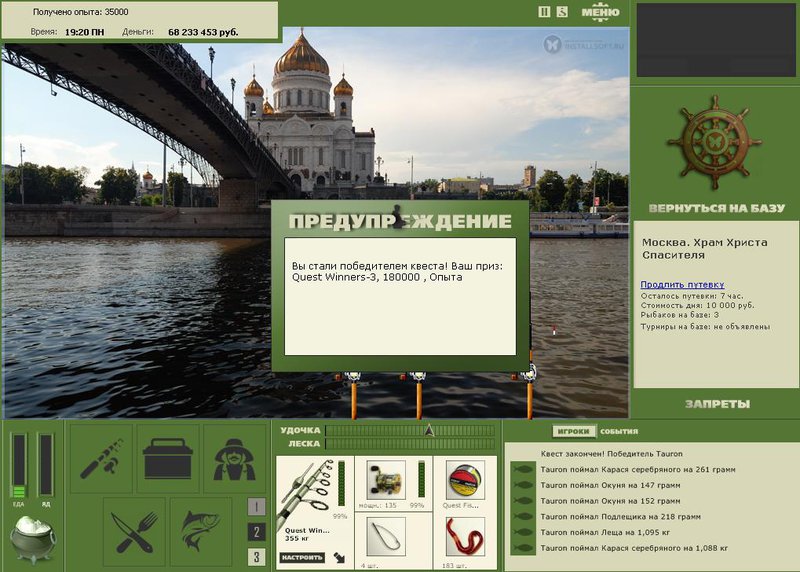Select the Quest Fishing line spool
Image resolution: width=800 pixels, height=572 pixels.
465,480
